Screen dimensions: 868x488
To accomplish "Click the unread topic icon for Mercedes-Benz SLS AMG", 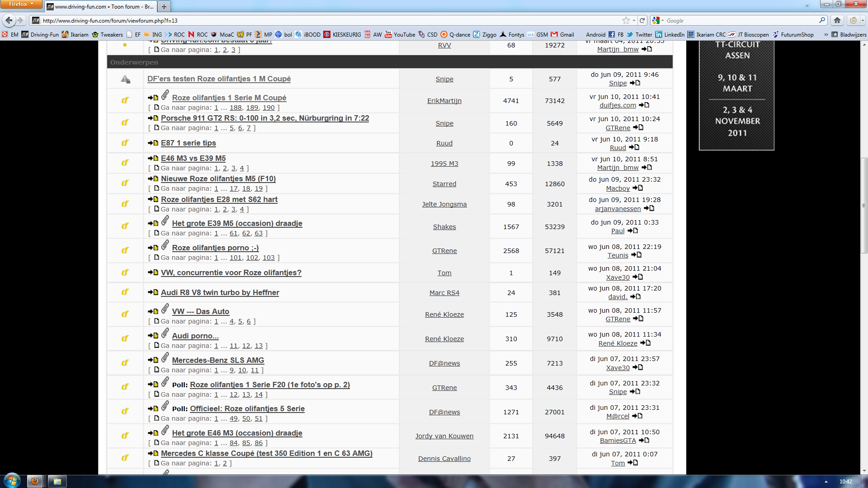I will (x=125, y=363).
